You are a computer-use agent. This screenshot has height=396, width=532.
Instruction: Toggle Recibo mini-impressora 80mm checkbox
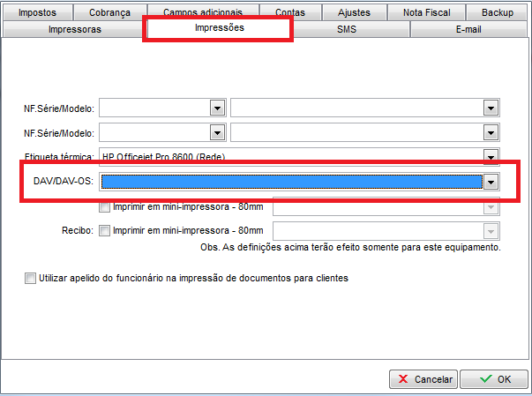[106, 231]
